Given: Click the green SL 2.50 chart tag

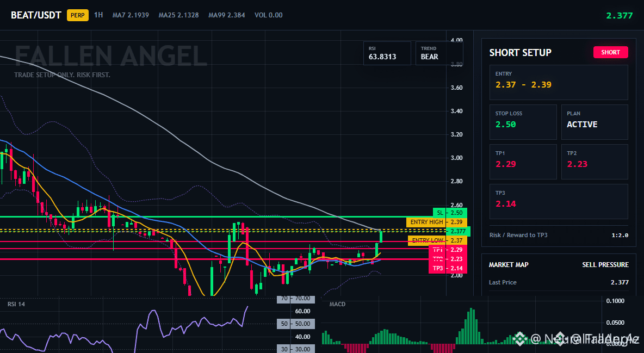Looking at the screenshot, I should [x=450, y=213].
